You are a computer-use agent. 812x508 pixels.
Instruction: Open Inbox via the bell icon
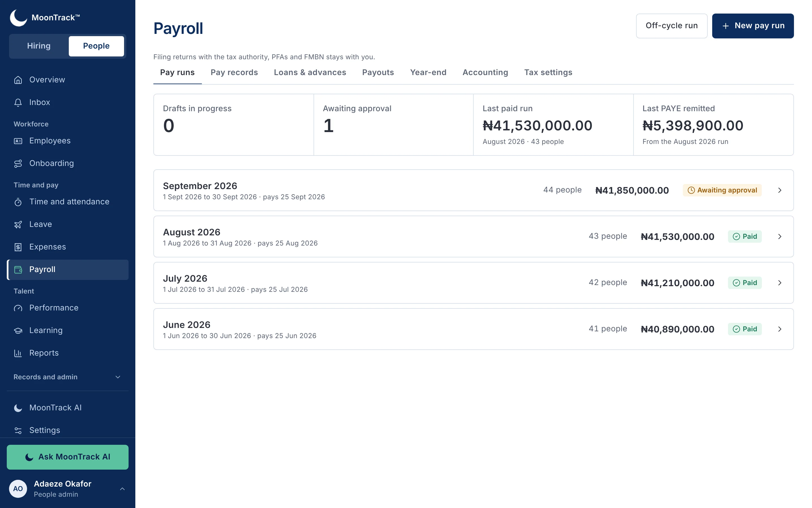(x=18, y=102)
